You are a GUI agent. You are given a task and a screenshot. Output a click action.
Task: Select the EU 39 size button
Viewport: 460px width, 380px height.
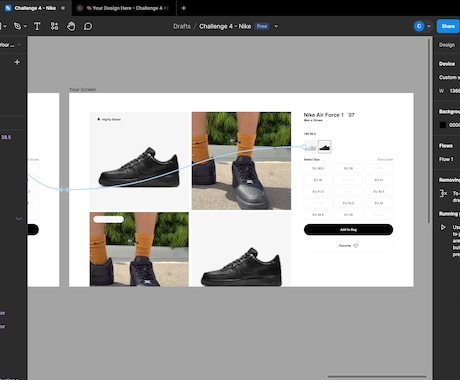348,168
